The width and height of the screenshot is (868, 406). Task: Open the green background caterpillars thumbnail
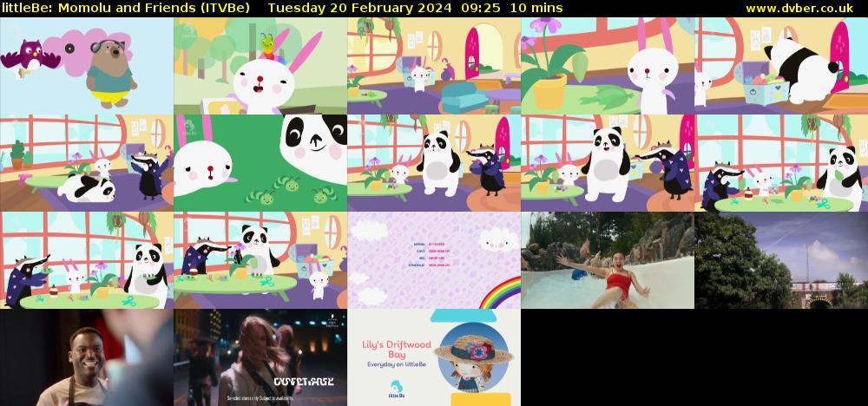(260, 162)
